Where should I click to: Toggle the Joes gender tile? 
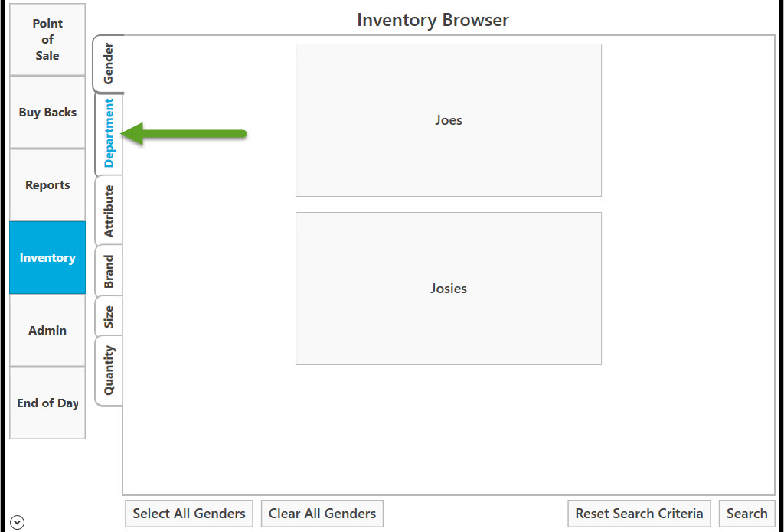pyautogui.click(x=449, y=120)
